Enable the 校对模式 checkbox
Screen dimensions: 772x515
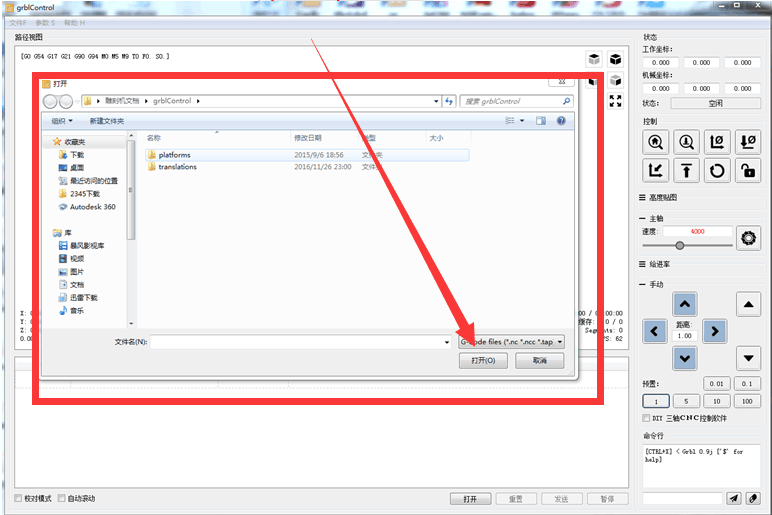[x=19, y=498]
